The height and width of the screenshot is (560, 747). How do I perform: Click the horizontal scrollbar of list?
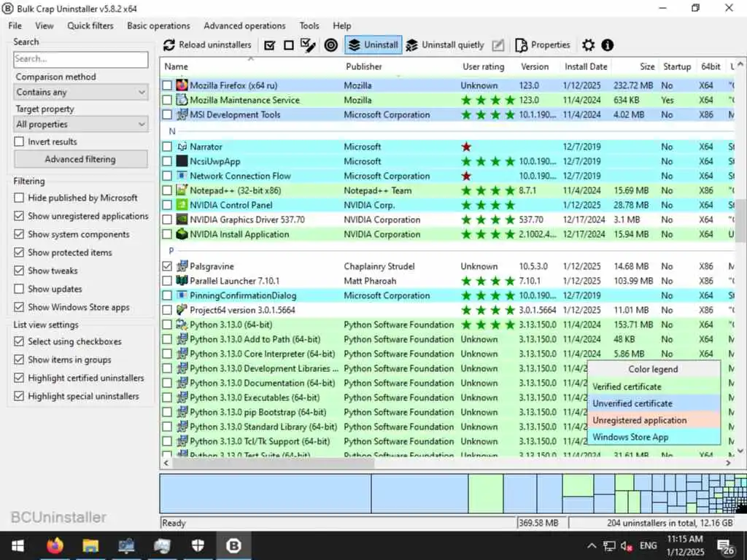274,462
